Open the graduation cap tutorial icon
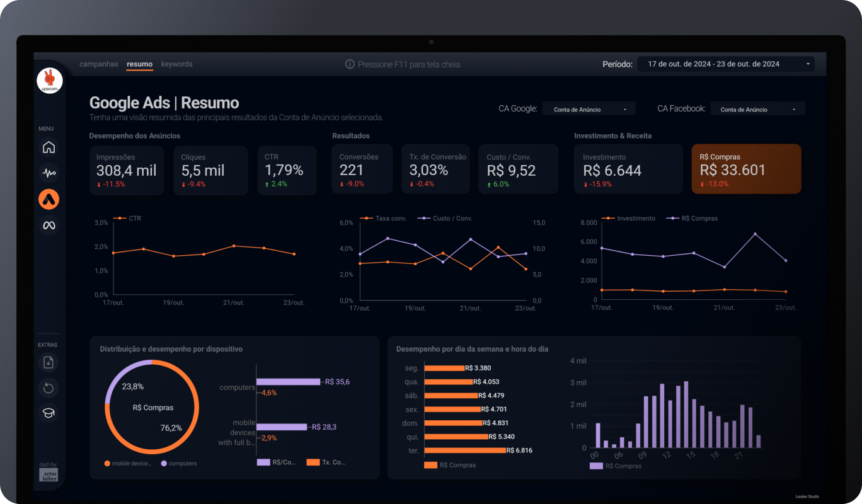862x504 pixels. pos(49,413)
